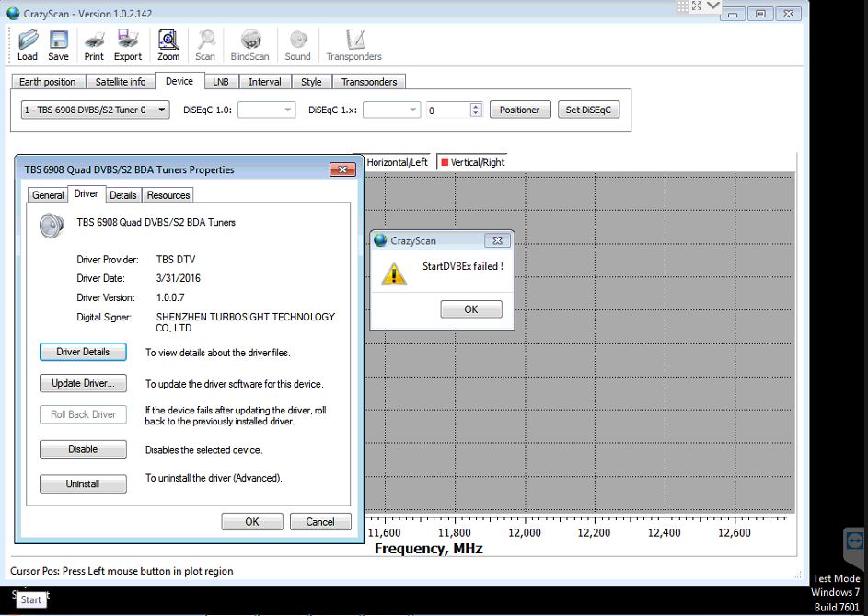Open the Transponders settings tab
The image size is (868, 616).
point(369,81)
